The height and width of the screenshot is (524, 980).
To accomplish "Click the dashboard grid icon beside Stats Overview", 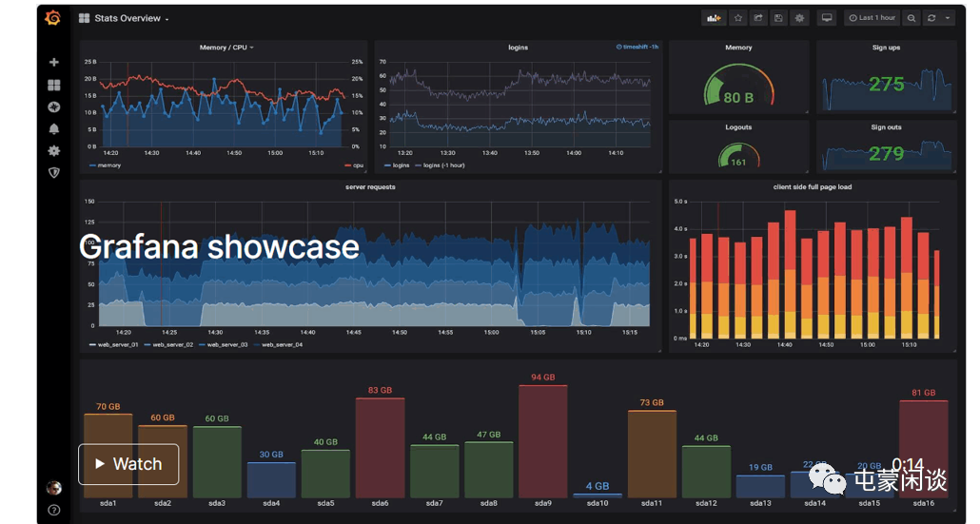I will (84, 18).
